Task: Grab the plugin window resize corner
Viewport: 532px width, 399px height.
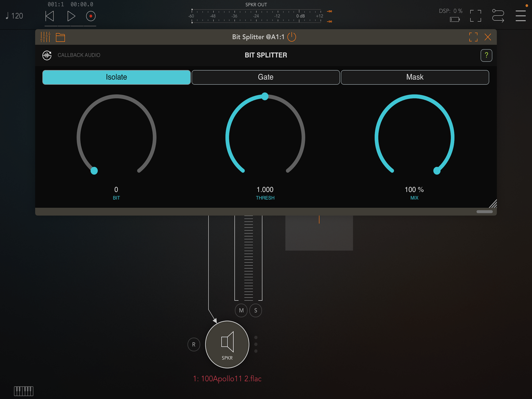Action: pos(493,204)
